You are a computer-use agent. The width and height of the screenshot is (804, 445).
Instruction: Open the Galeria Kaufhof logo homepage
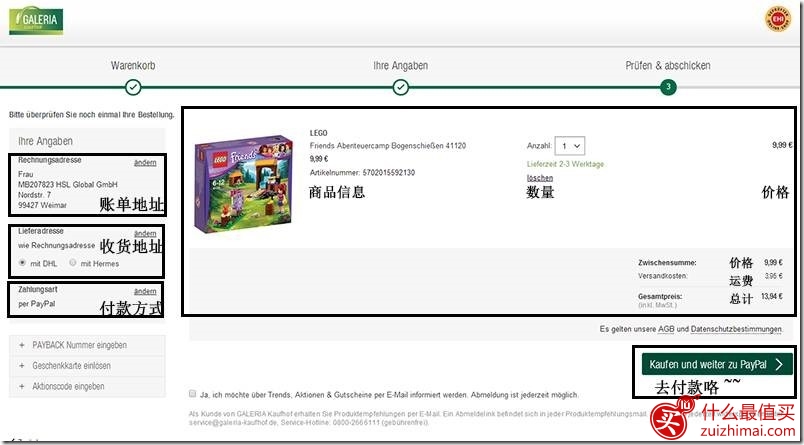(x=36, y=21)
